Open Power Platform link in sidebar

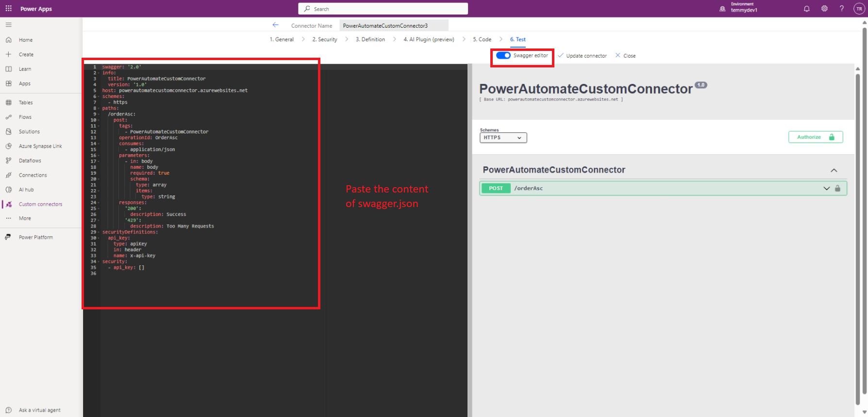pyautogui.click(x=36, y=237)
